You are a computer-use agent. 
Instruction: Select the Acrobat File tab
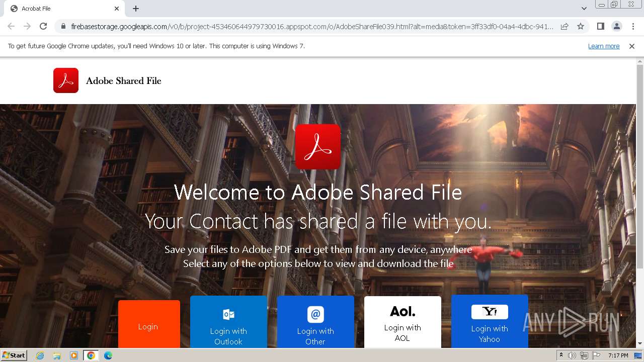(64, 9)
